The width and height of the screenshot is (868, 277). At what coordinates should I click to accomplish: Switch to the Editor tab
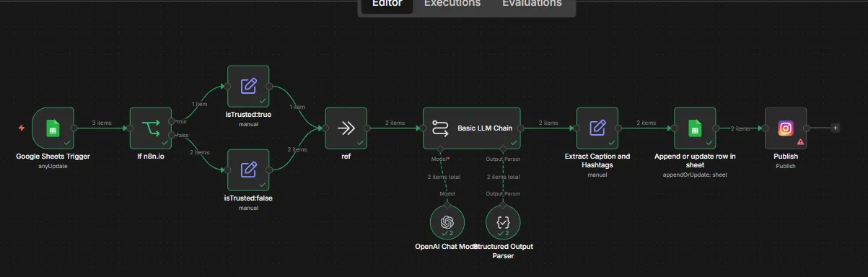point(387,4)
